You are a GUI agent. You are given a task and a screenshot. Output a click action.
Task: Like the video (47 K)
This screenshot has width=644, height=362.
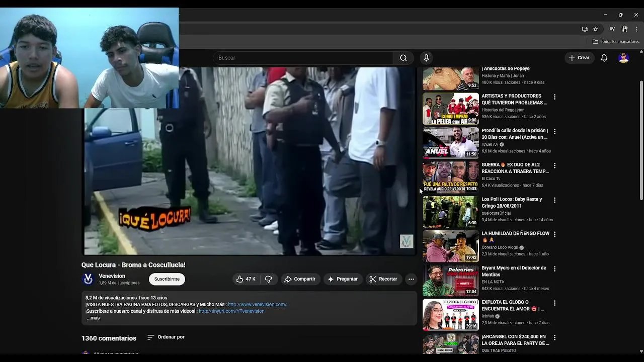(x=246, y=279)
